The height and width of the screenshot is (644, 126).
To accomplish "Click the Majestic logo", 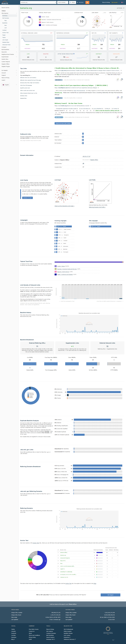I will point(5,2).
